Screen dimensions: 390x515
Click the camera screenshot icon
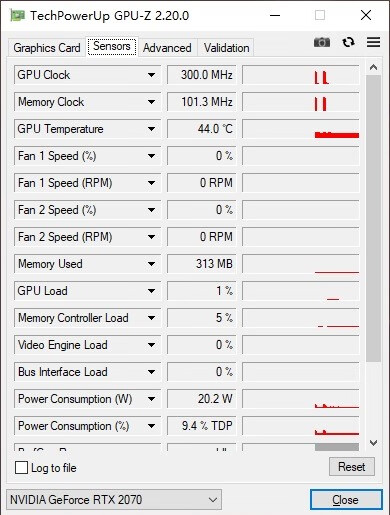click(x=322, y=42)
